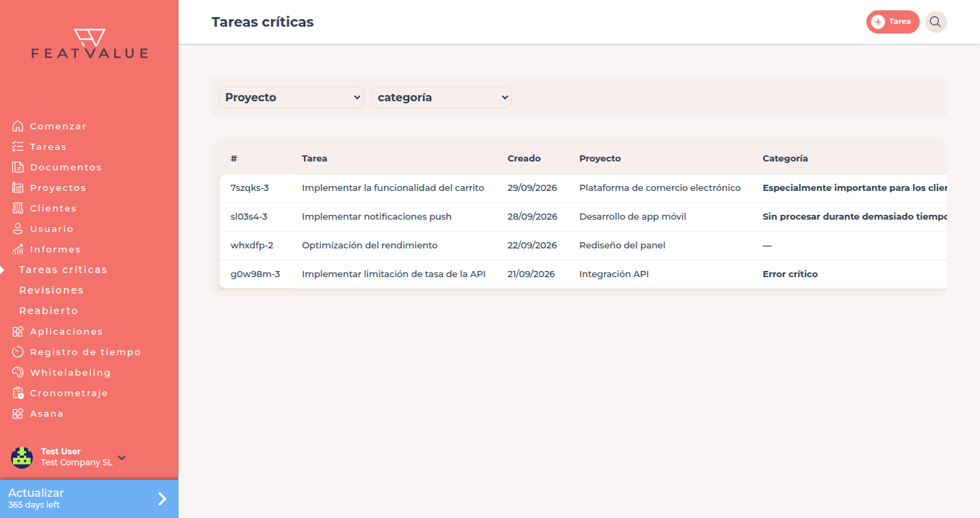Click the Actualizar banner arrow
The height and width of the screenshot is (518, 980).
[x=162, y=499]
